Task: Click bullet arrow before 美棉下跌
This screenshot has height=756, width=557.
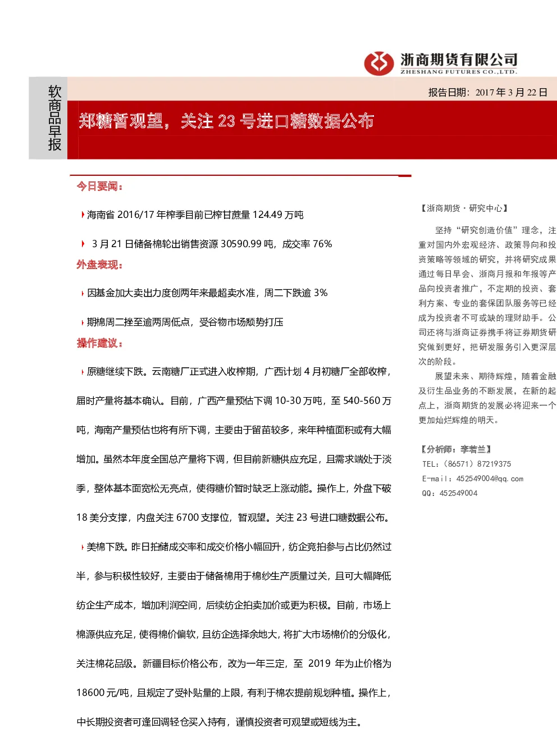Action: 83,547
